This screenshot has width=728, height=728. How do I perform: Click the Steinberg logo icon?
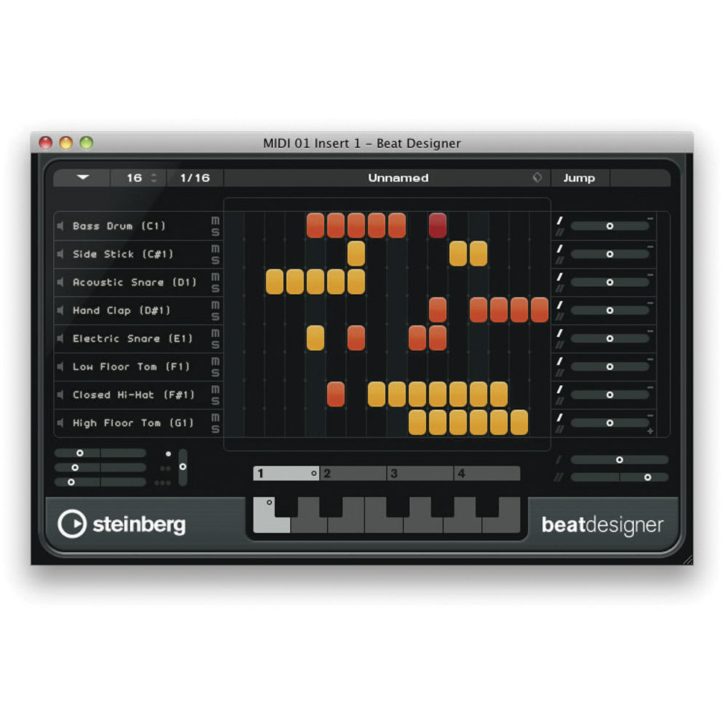[71, 524]
